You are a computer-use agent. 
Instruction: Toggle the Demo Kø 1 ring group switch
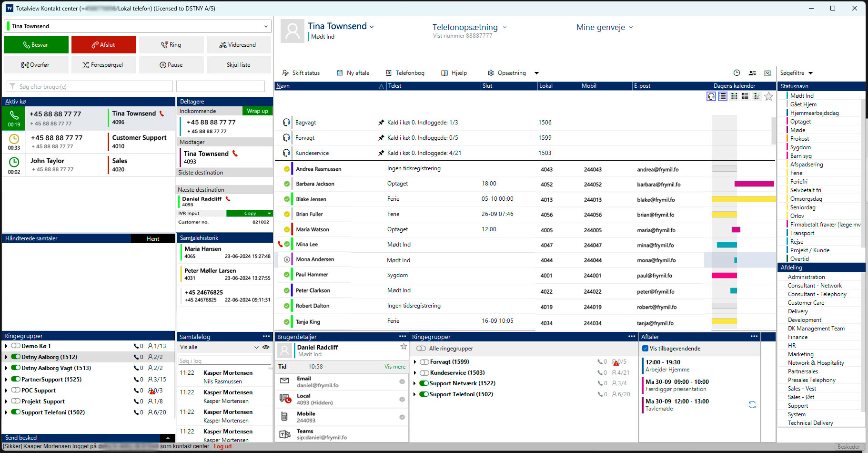[x=16, y=346]
